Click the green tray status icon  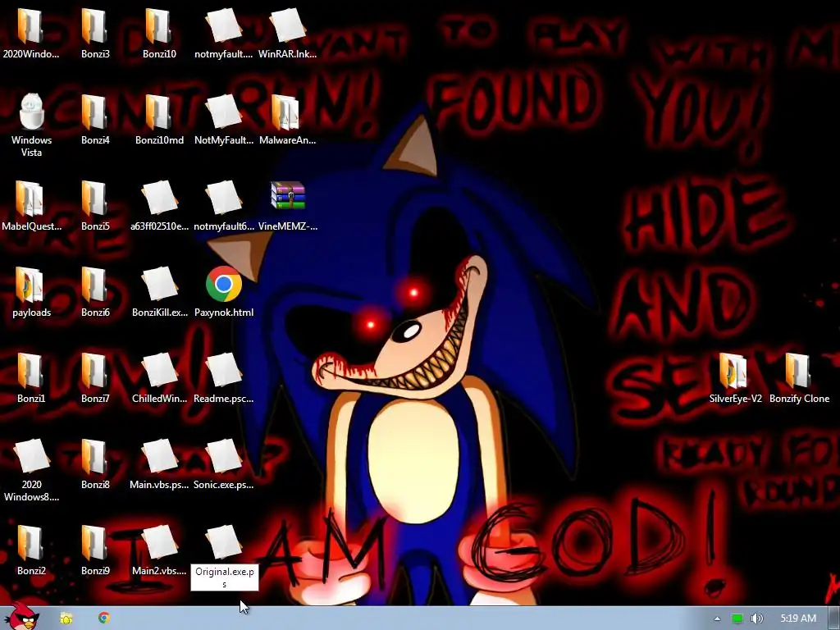[737, 619]
